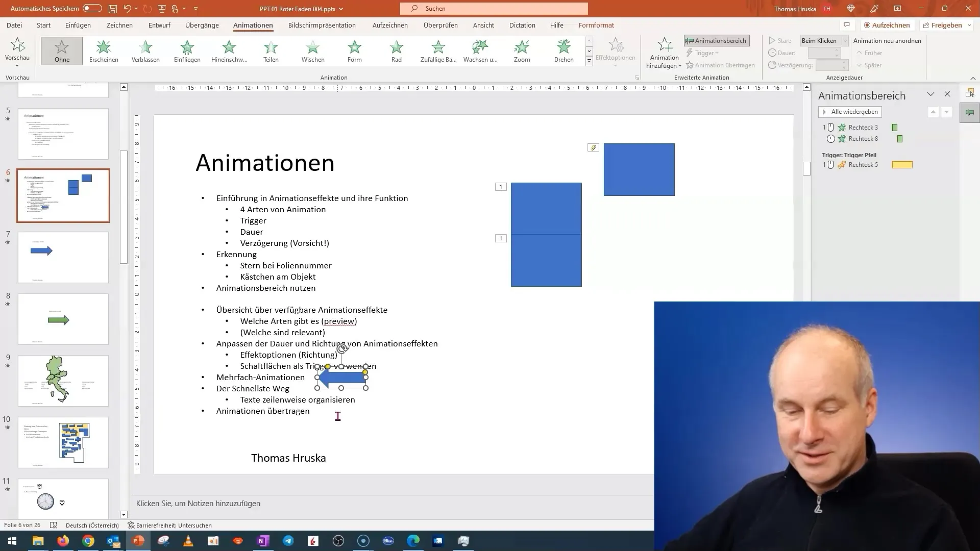Click the preview hyperlink in slide content
The height and width of the screenshot is (551, 980).
click(338, 321)
